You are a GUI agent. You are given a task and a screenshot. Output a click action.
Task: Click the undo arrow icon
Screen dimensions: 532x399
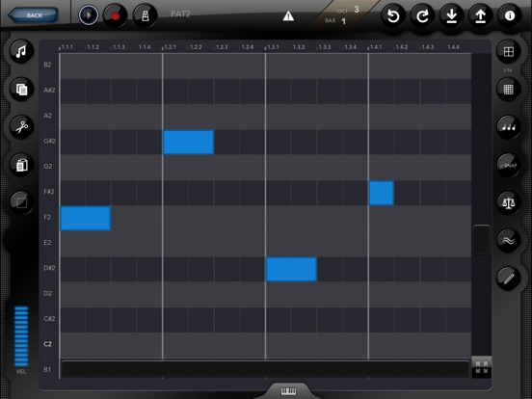pos(393,16)
